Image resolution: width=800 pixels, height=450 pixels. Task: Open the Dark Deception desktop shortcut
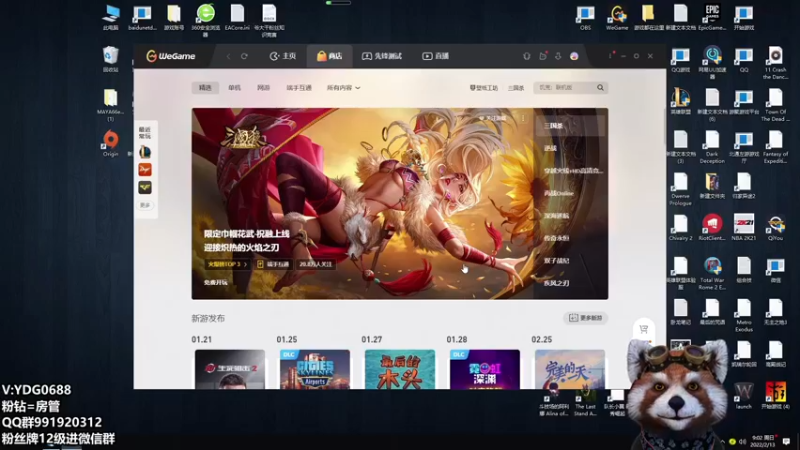(x=712, y=146)
